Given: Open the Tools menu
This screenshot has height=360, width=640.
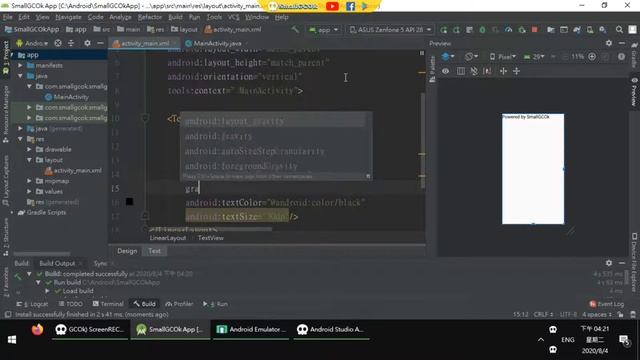Looking at the screenshot, I should coord(214,17).
